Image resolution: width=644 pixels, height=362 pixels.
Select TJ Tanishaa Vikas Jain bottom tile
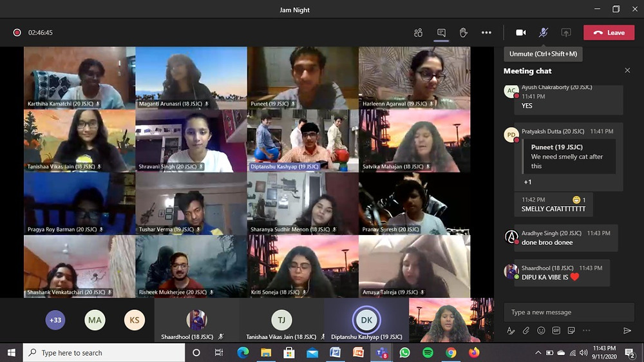281,321
